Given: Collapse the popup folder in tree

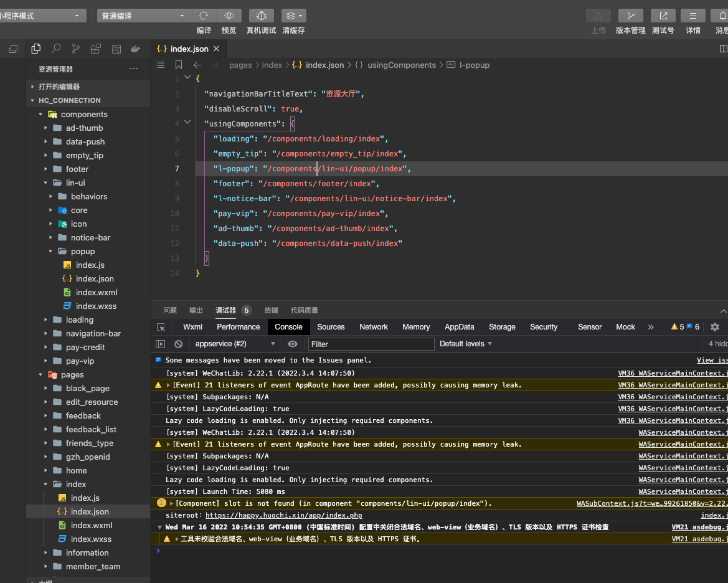Looking at the screenshot, I should pos(50,251).
